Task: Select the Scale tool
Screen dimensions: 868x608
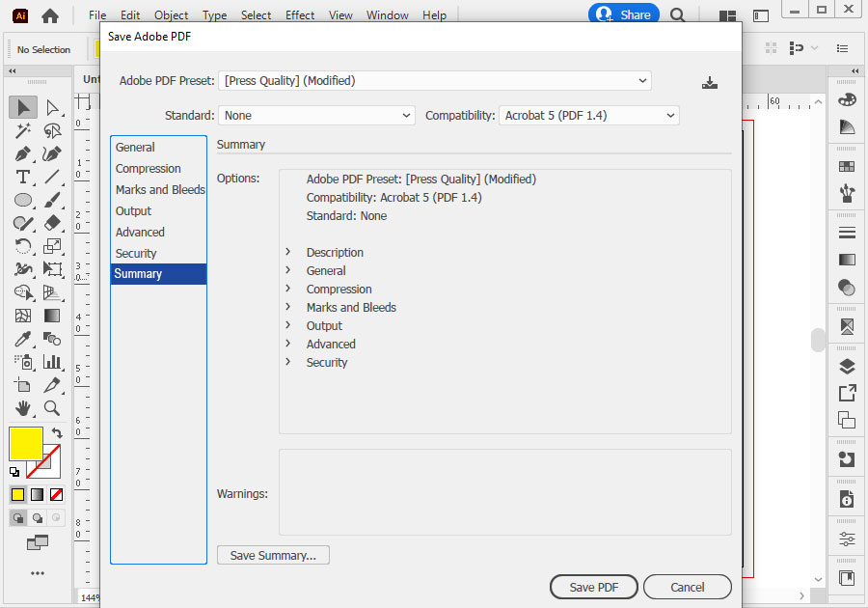Action: tap(52, 246)
